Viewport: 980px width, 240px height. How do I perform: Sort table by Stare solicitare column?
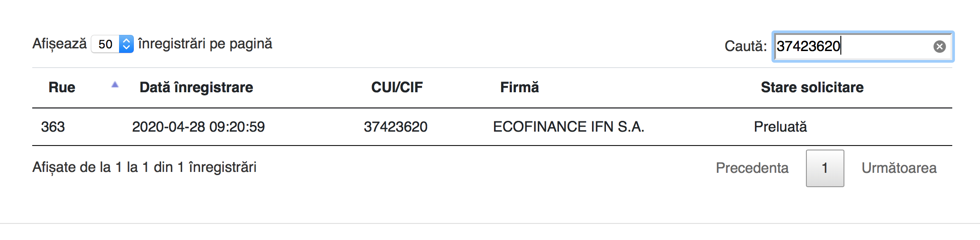pos(812,87)
